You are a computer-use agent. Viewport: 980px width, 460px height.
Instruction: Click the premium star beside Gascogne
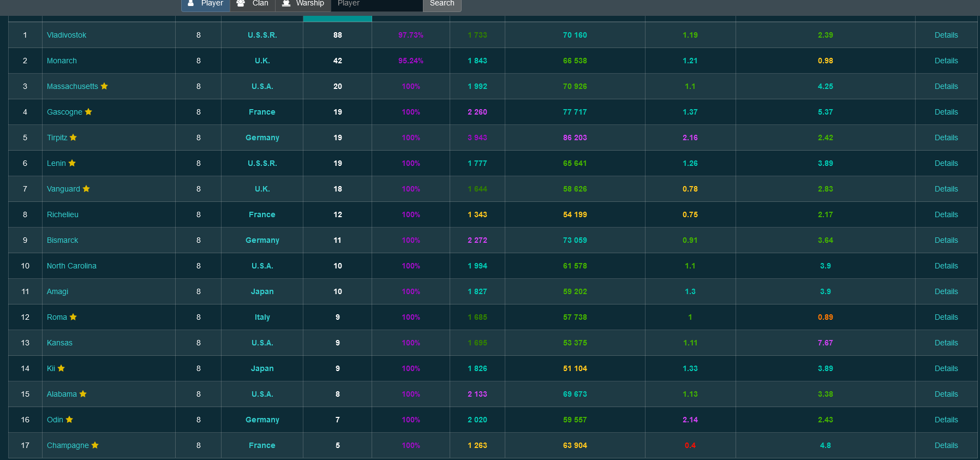[88, 112]
